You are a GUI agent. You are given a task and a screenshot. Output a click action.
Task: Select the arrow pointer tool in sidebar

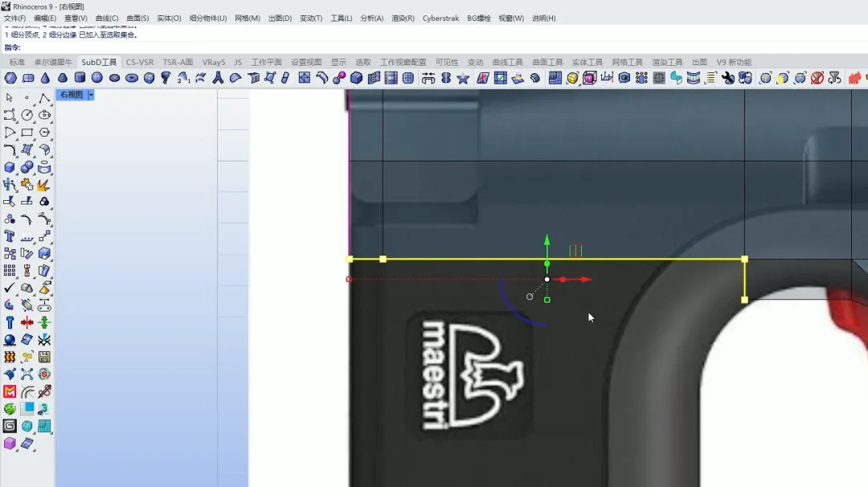click(10, 98)
